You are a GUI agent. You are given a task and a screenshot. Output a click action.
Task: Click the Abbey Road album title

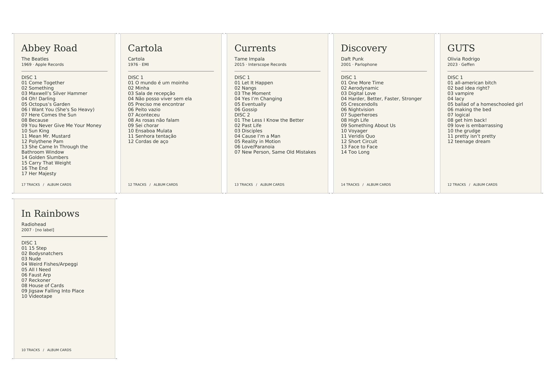[49, 48]
